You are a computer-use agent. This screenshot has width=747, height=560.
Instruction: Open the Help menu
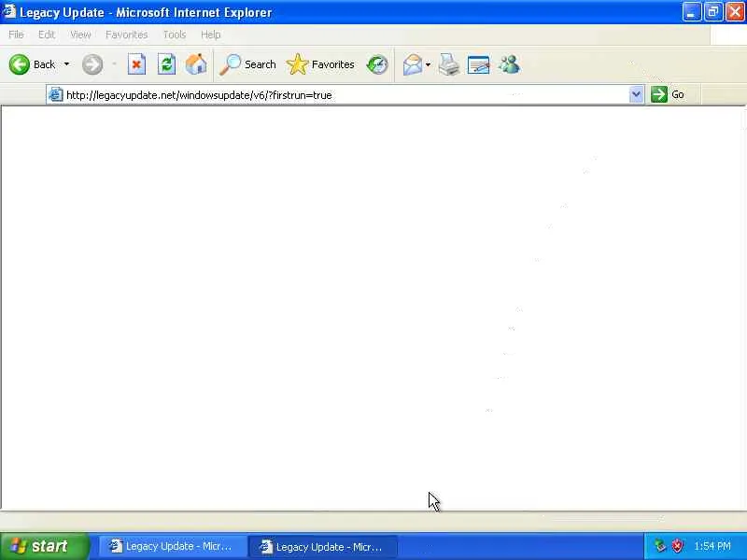210,35
